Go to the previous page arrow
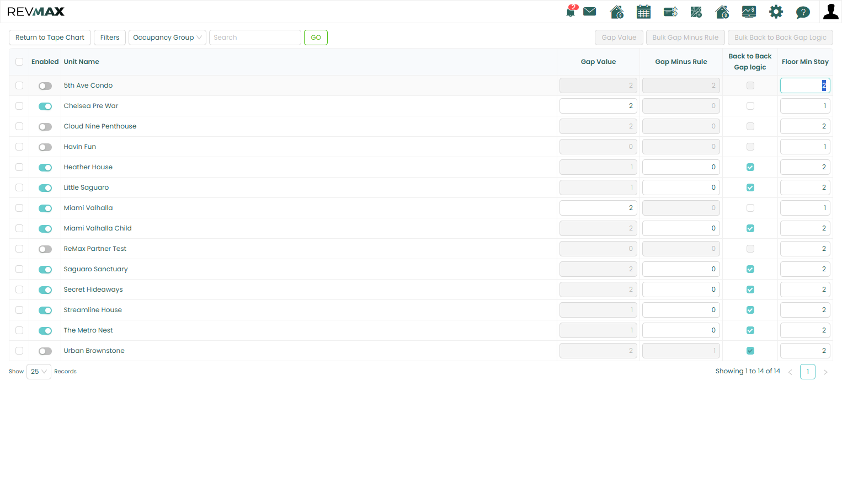The width and height of the screenshot is (842, 504). 790,372
